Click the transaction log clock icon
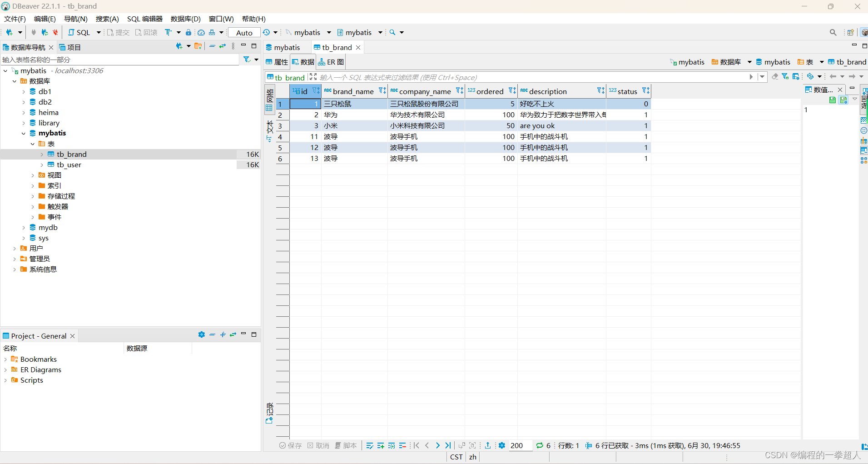868x464 pixels. (266, 32)
